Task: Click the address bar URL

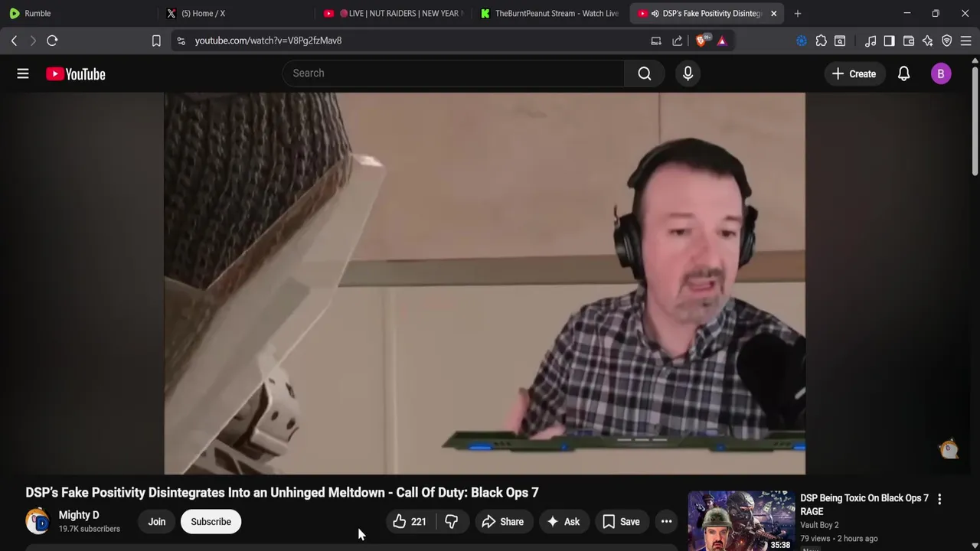Action: tap(268, 41)
